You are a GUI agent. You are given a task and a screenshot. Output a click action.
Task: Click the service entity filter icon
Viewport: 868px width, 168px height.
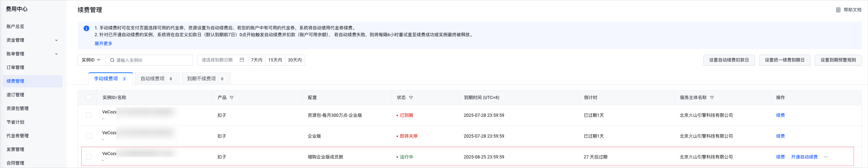(x=712, y=98)
